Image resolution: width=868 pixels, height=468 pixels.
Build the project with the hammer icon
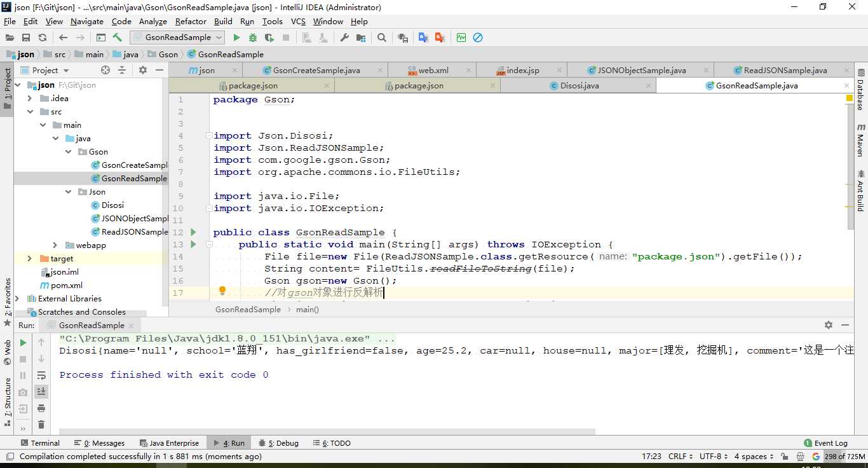pos(118,38)
